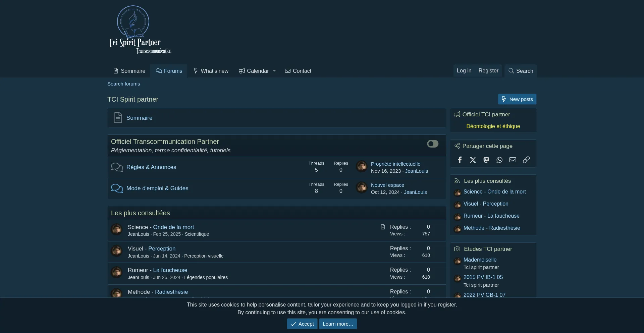Click Les plus consultées section heading
This screenshot has width=644, height=333.
point(140,213)
